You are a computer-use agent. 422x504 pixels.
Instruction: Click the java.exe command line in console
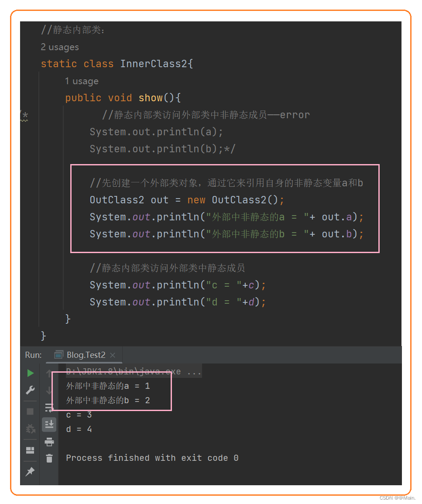coord(134,372)
